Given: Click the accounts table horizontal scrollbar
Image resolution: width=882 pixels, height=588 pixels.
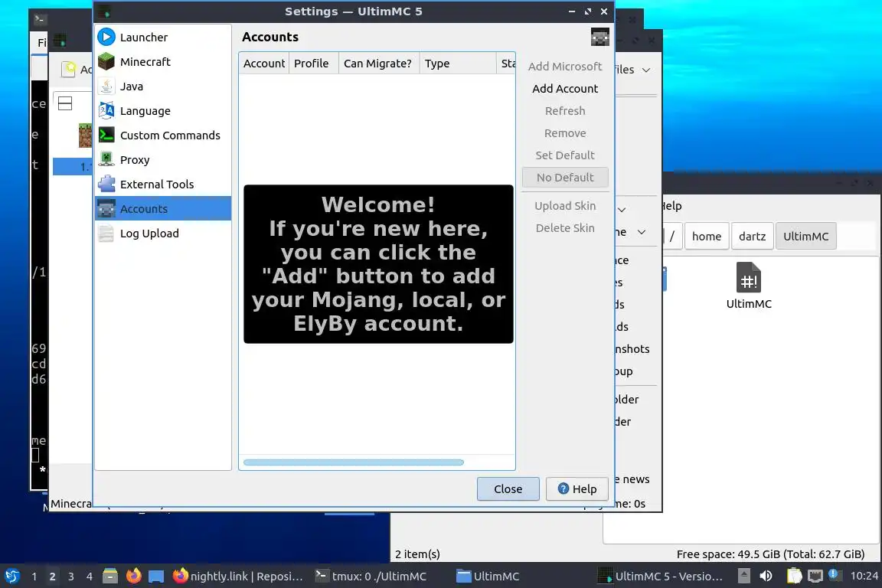Looking at the screenshot, I should (353, 462).
